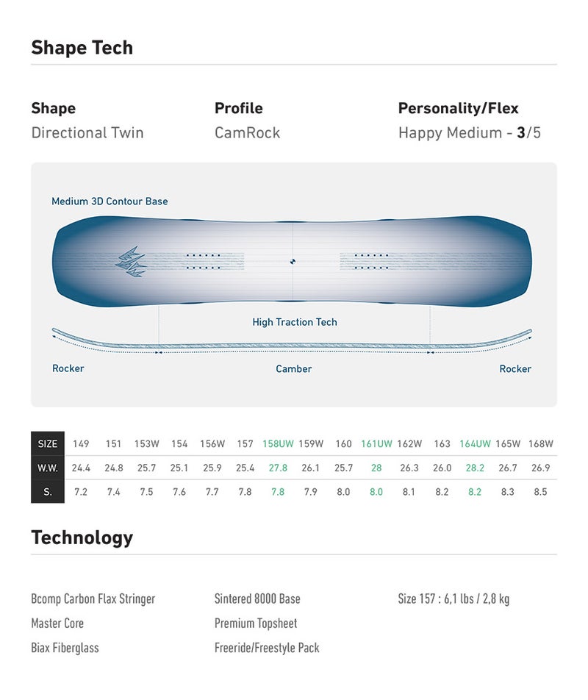Click the W.W. row header

(48, 468)
